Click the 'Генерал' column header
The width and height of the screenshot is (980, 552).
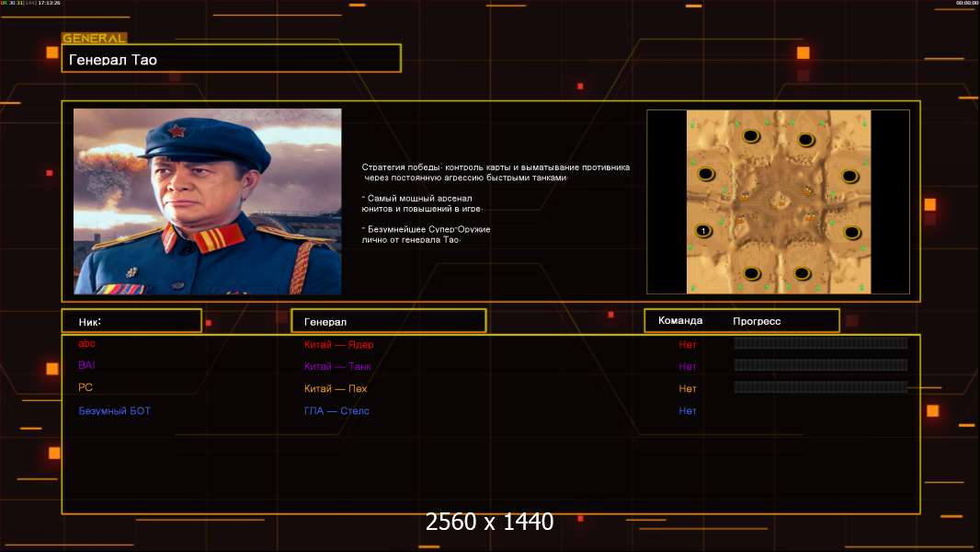coord(387,321)
